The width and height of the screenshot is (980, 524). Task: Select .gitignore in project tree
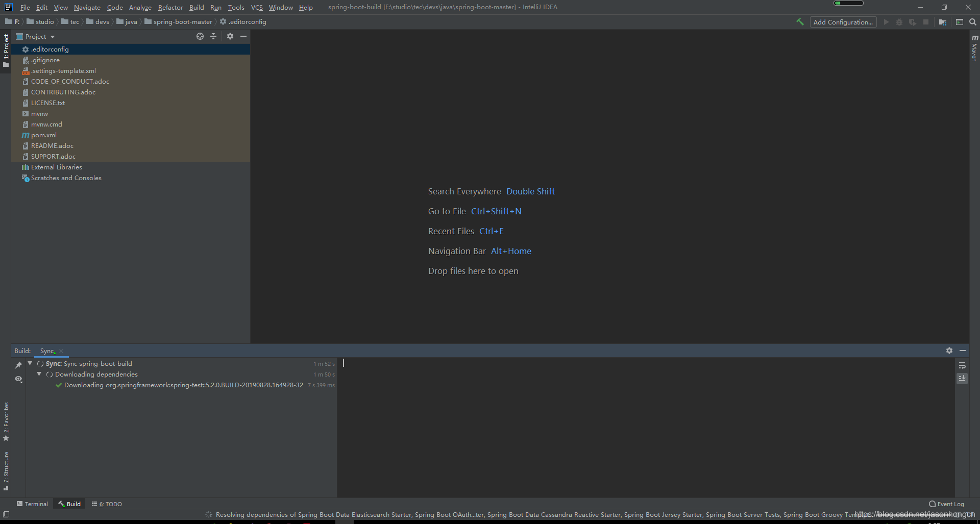(131, 60)
